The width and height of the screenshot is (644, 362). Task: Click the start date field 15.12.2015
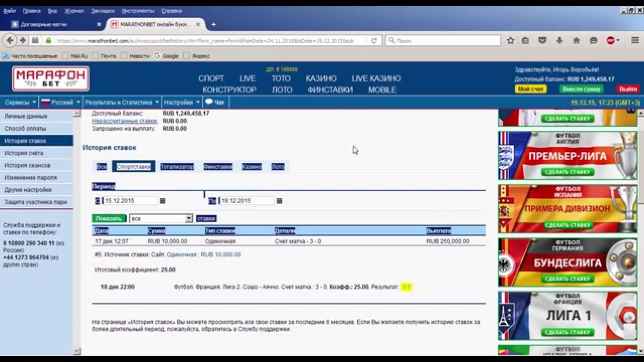130,201
